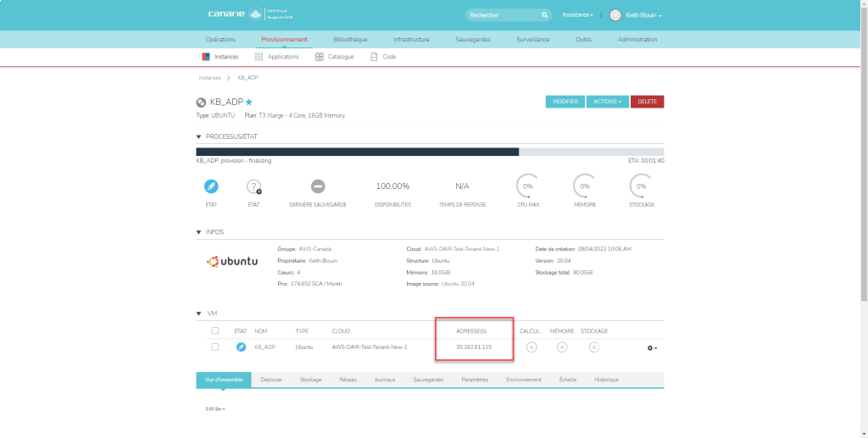This screenshot has height=438, width=868.
Task: Open the Catalogue icon in the submenu
Action: [319, 57]
